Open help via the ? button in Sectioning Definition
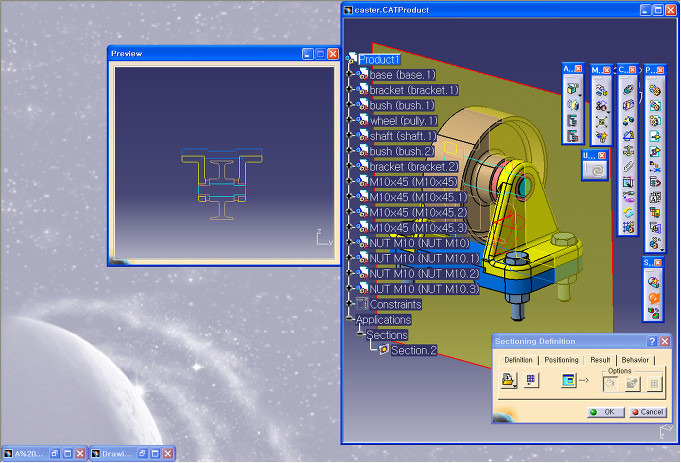Image resolution: width=681 pixels, height=463 pixels. pyautogui.click(x=652, y=341)
